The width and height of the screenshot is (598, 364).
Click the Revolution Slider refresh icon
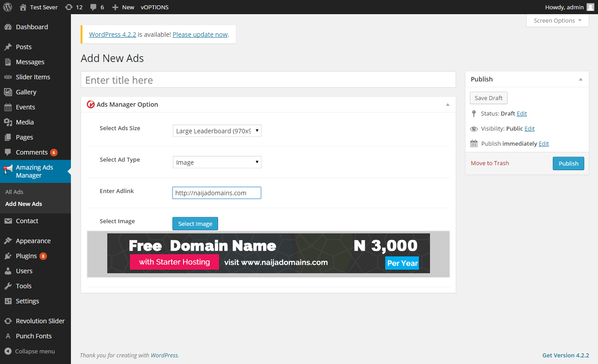(8, 321)
